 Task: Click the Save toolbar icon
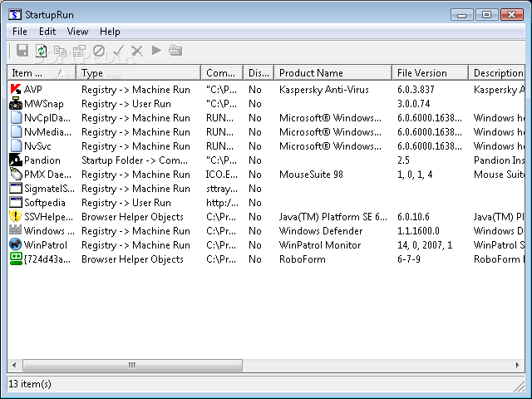(x=22, y=51)
